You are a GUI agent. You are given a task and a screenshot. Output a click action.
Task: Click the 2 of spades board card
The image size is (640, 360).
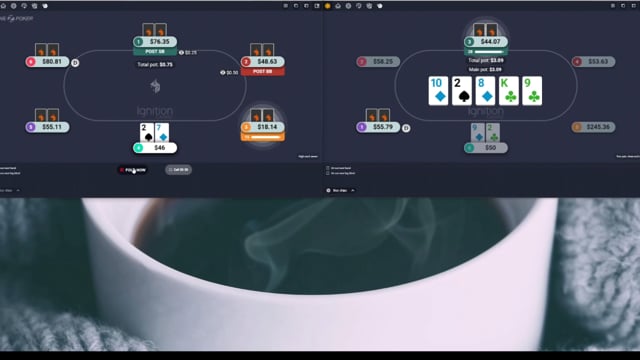point(462,91)
